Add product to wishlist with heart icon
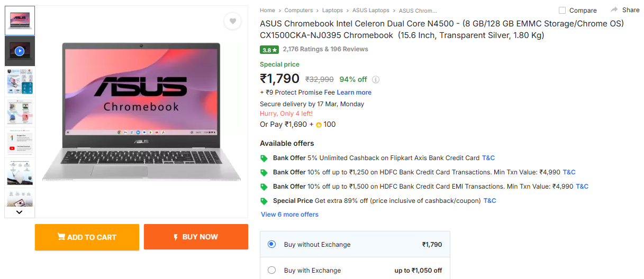The image size is (644, 279). pyautogui.click(x=232, y=21)
